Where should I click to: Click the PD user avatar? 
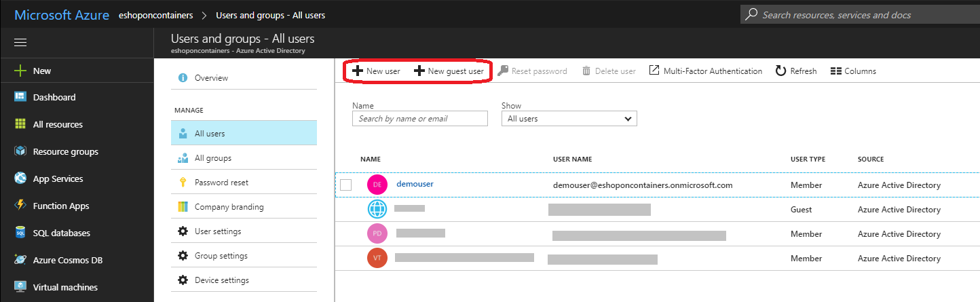pyautogui.click(x=377, y=233)
